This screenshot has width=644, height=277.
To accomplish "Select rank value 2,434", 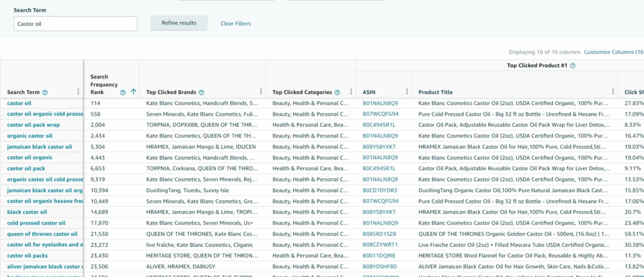I will (x=97, y=136).
